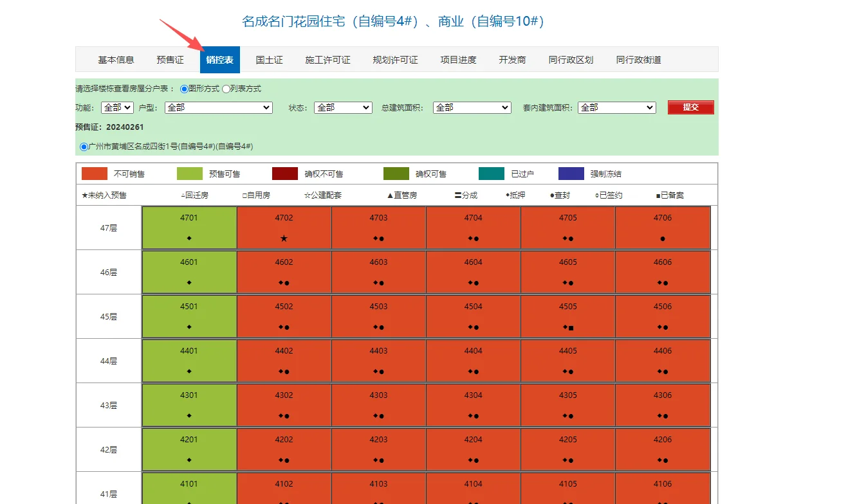Click the mortgage diamond in unit 4701

coord(189,239)
